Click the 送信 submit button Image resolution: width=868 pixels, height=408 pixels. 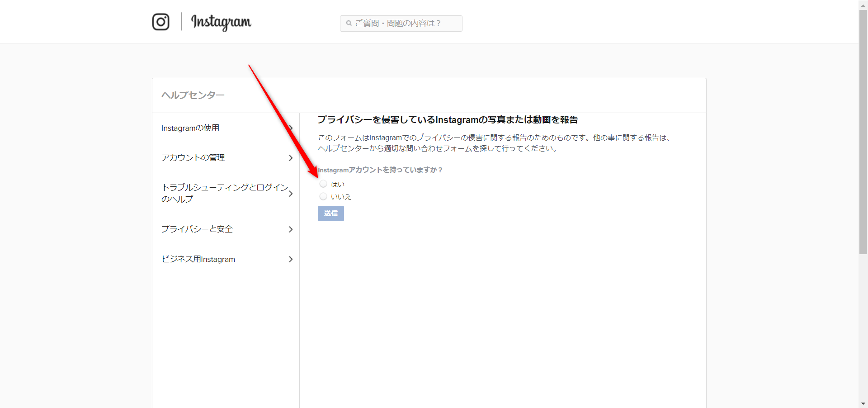point(331,213)
